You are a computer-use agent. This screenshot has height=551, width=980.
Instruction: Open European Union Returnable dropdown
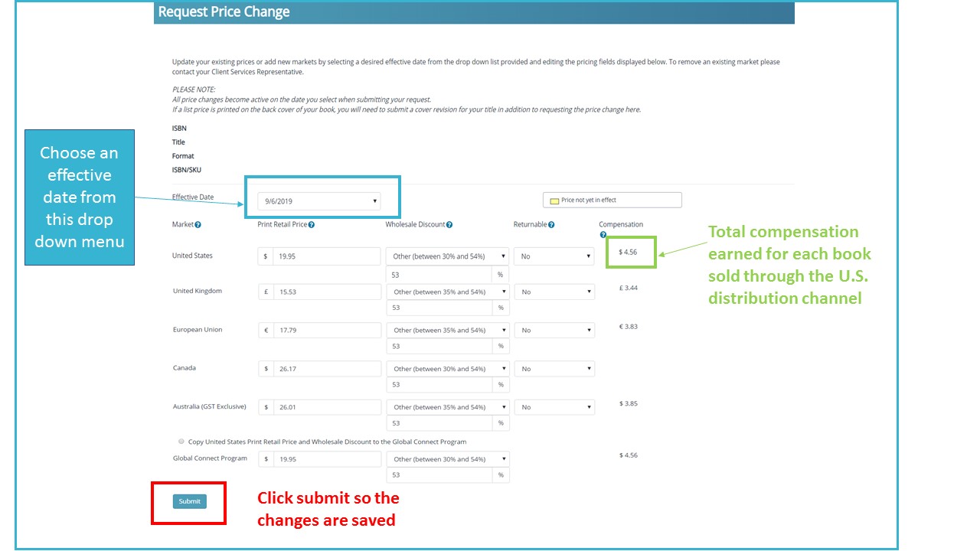tap(554, 330)
